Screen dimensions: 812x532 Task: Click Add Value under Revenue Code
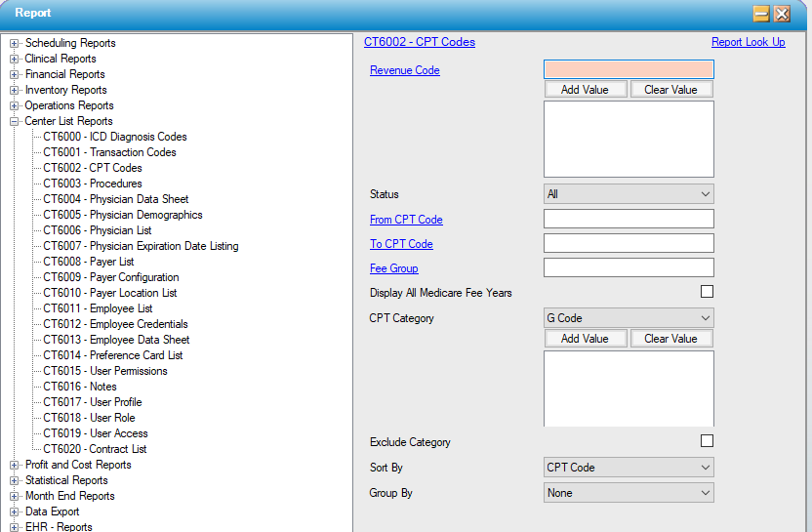coord(585,89)
